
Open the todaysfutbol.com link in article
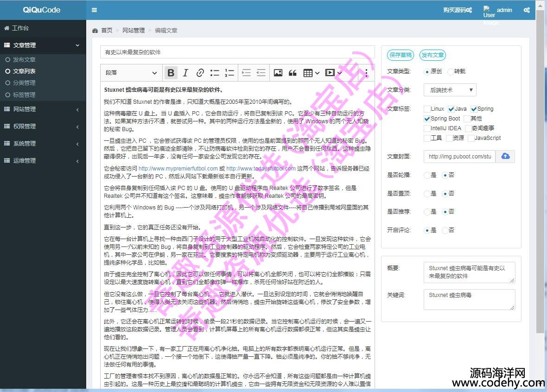(261, 169)
